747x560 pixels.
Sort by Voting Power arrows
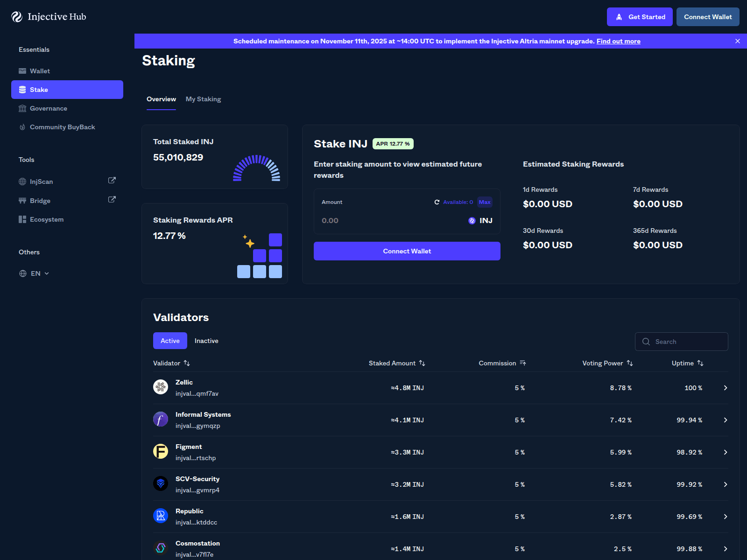click(630, 363)
